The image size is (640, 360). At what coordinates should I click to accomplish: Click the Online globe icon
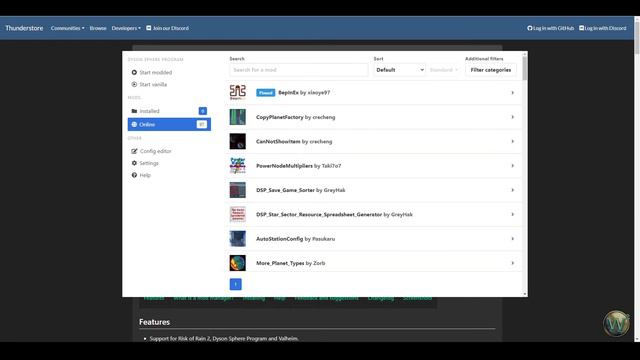pos(134,124)
